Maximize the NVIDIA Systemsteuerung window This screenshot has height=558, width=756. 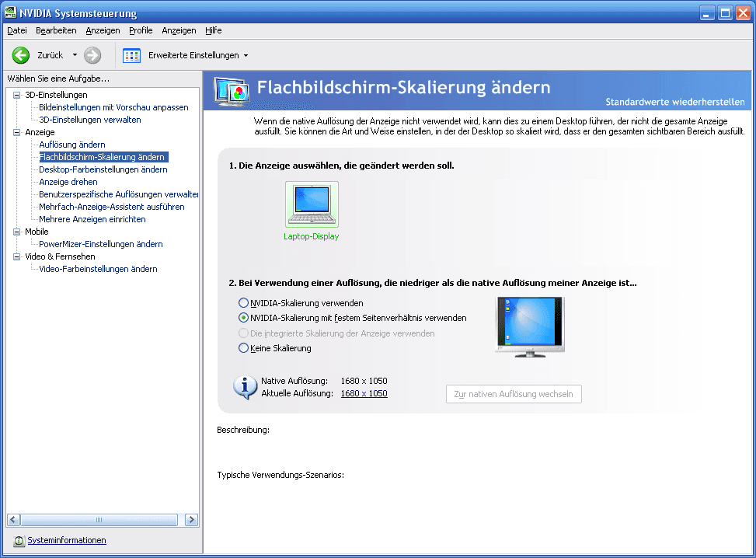(725, 12)
